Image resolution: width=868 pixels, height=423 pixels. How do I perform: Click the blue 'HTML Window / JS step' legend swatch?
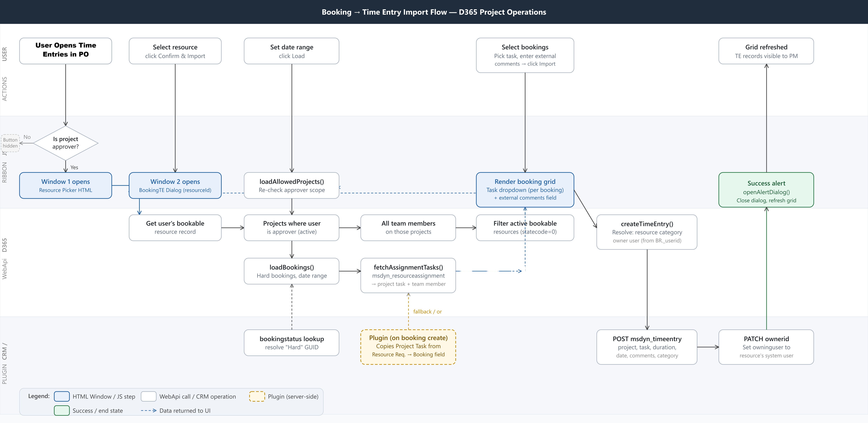click(x=62, y=396)
